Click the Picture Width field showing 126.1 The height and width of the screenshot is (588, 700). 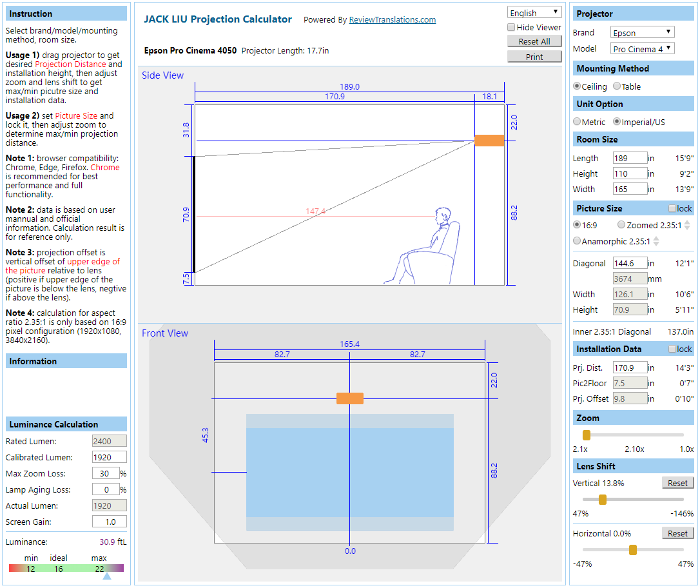630,294
